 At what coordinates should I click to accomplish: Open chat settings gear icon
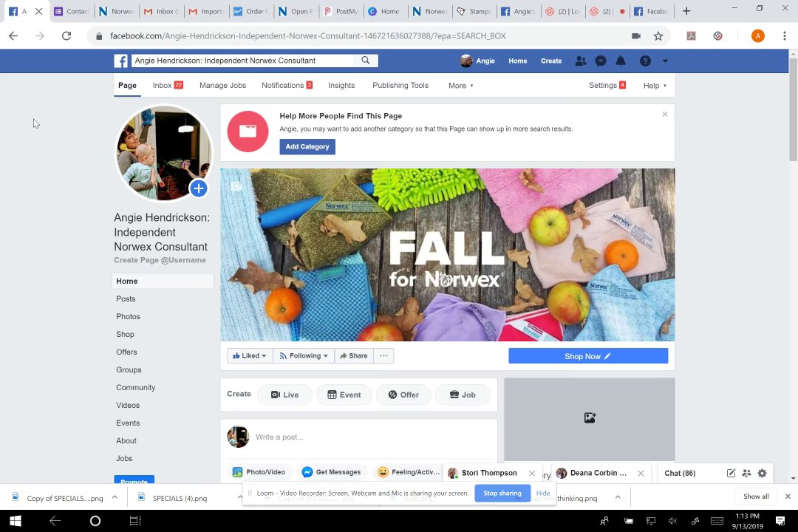coord(762,474)
